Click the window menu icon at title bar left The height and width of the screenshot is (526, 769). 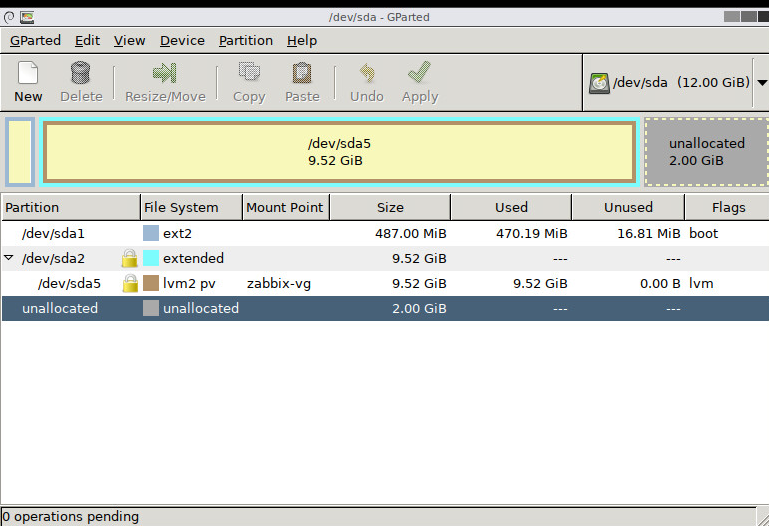click(x=9, y=18)
